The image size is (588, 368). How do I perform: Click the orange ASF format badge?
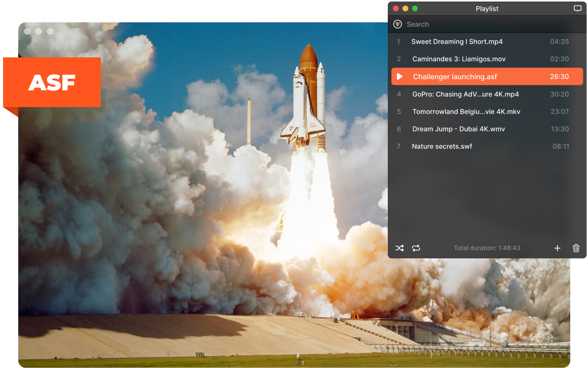[52, 82]
